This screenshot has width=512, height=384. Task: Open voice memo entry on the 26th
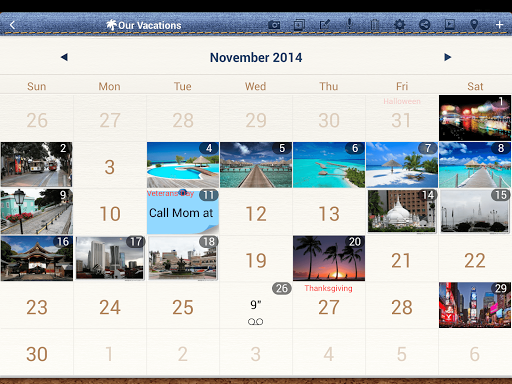(x=256, y=305)
